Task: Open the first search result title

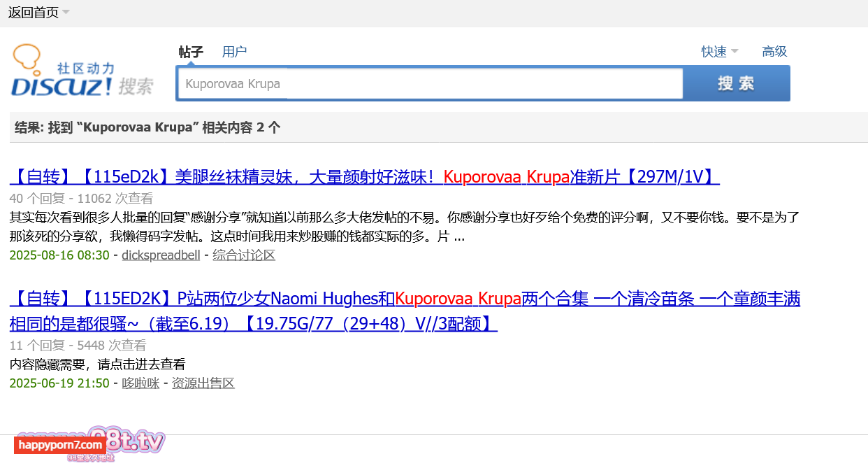Action: coord(364,176)
